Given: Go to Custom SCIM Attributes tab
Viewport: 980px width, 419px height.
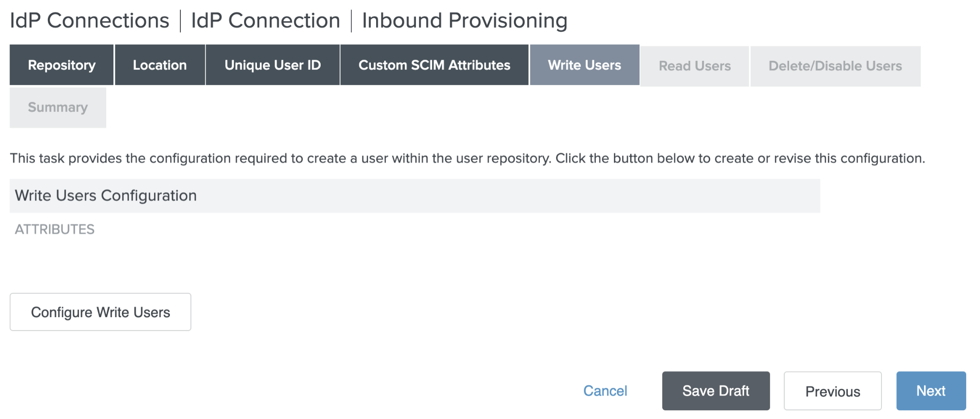Looking at the screenshot, I should point(434,65).
